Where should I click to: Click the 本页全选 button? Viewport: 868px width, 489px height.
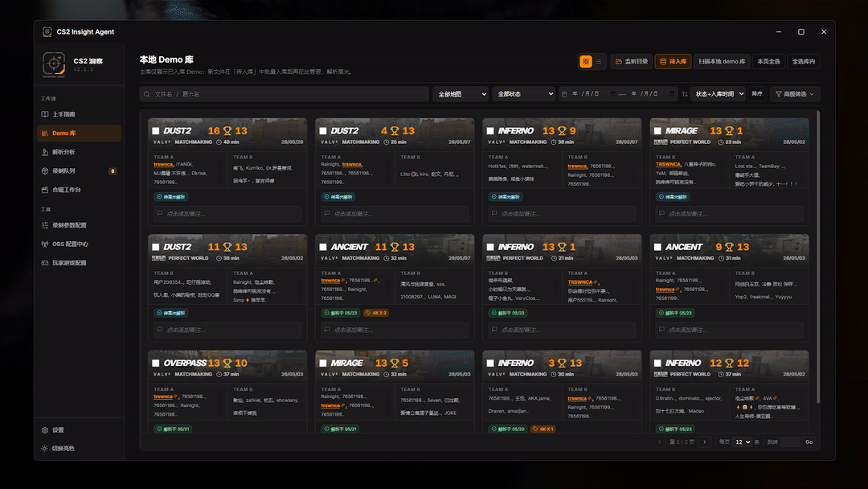click(x=768, y=61)
